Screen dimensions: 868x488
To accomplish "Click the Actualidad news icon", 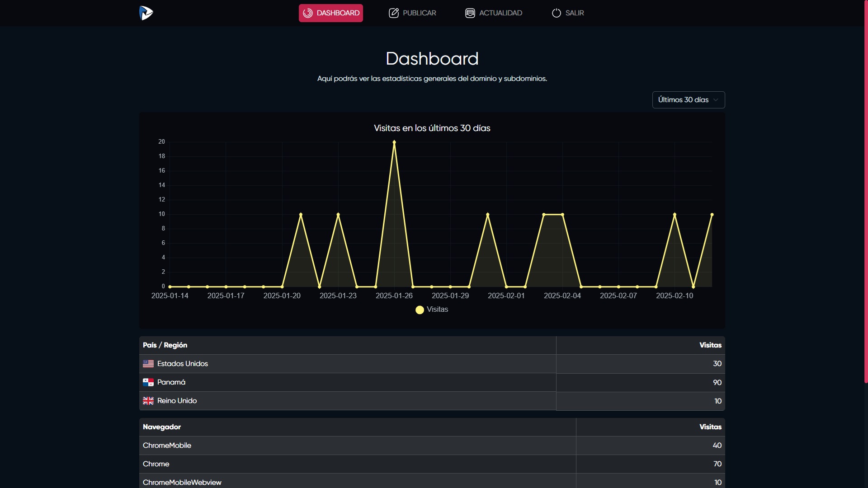I will [470, 13].
